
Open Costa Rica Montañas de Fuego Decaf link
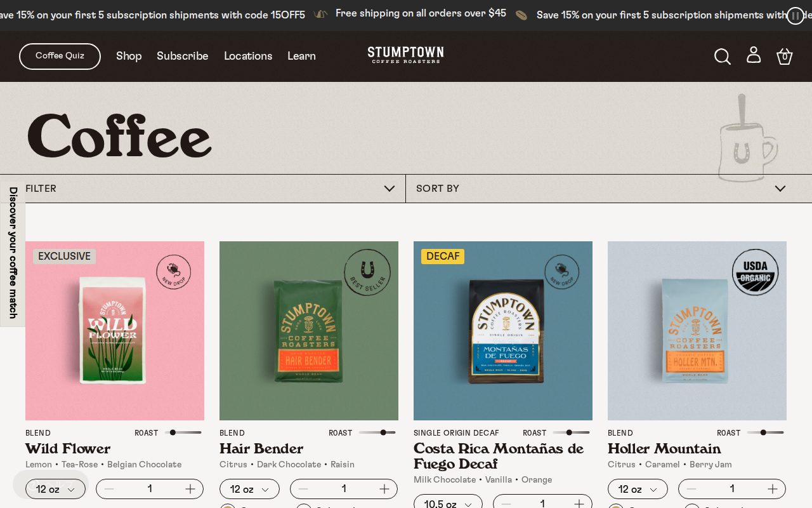(499, 457)
